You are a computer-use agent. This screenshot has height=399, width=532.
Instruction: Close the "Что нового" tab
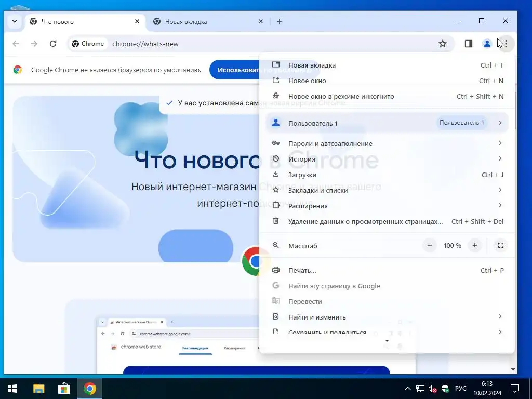(137, 21)
